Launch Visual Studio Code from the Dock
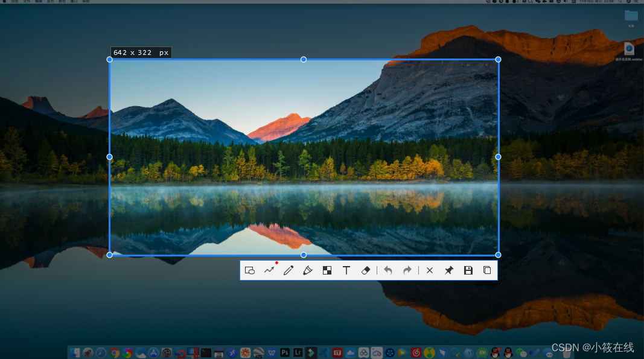 pyautogui.click(x=324, y=352)
